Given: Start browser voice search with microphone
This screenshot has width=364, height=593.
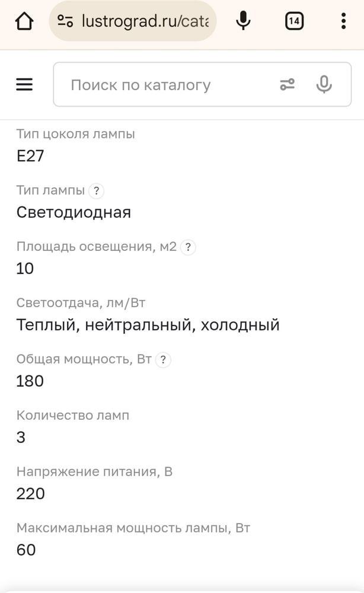Looking at the screenshot, I should coord(242,21).
